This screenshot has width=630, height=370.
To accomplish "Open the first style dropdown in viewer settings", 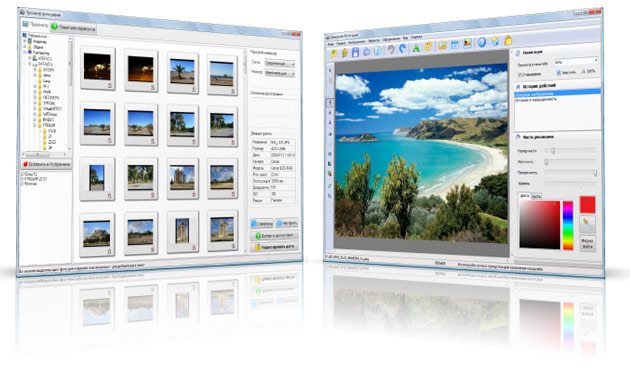I will (280, 63).
